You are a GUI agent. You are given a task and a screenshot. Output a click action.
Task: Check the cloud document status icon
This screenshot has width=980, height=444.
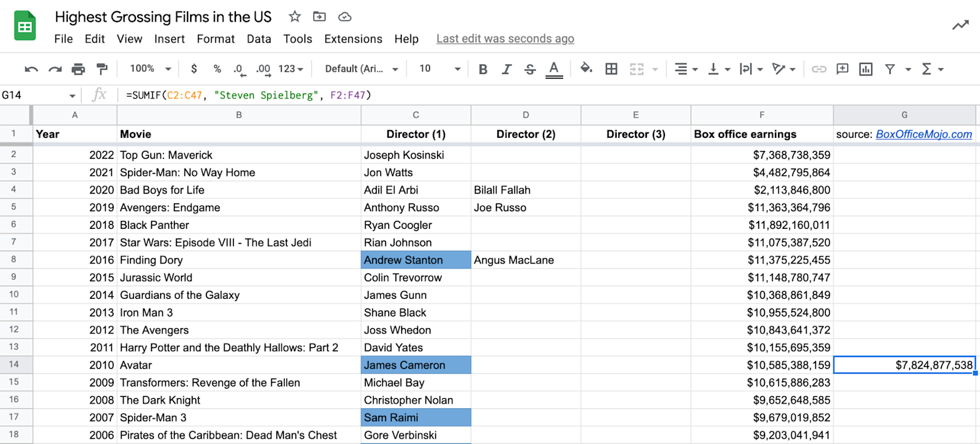coord(344,17)
